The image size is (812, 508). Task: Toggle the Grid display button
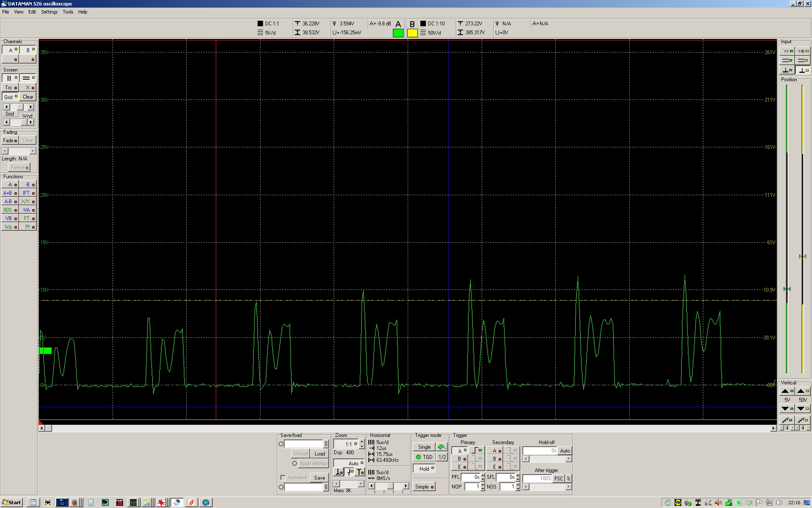point(10,97)
